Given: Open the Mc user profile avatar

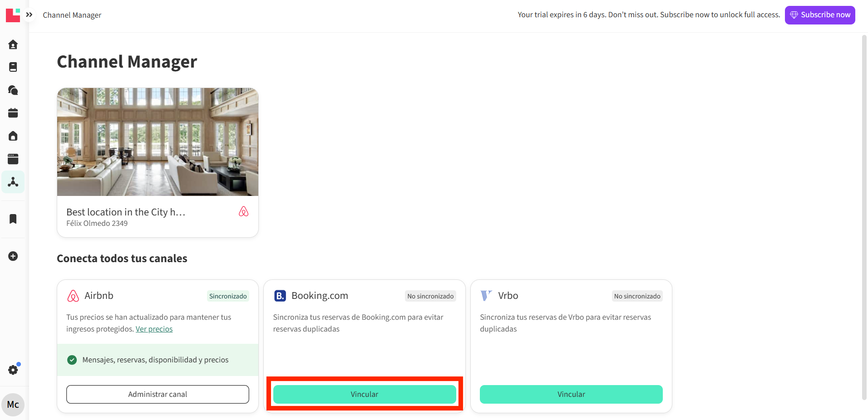Looking at the screenshot, I should tap(13, 405).
